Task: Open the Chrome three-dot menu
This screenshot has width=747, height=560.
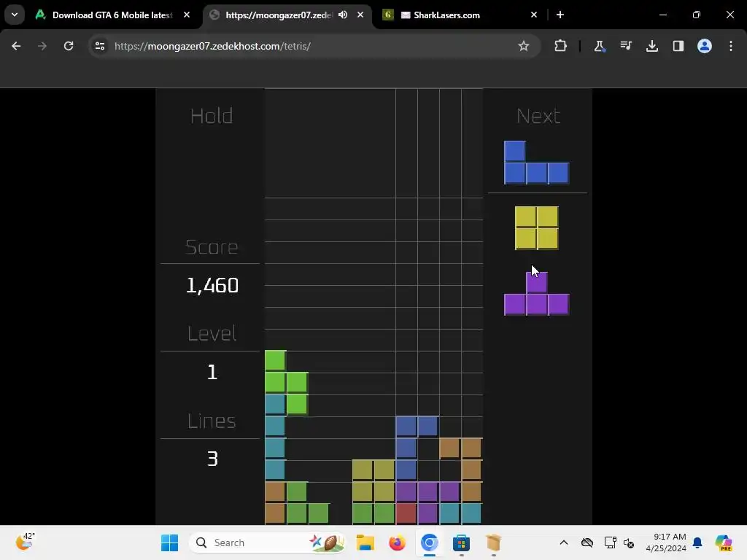Action: 731,46
